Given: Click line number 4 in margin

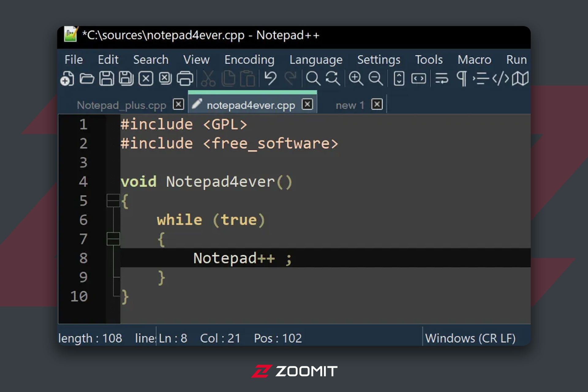Looking at the screenshot, I should click(83, 182).
